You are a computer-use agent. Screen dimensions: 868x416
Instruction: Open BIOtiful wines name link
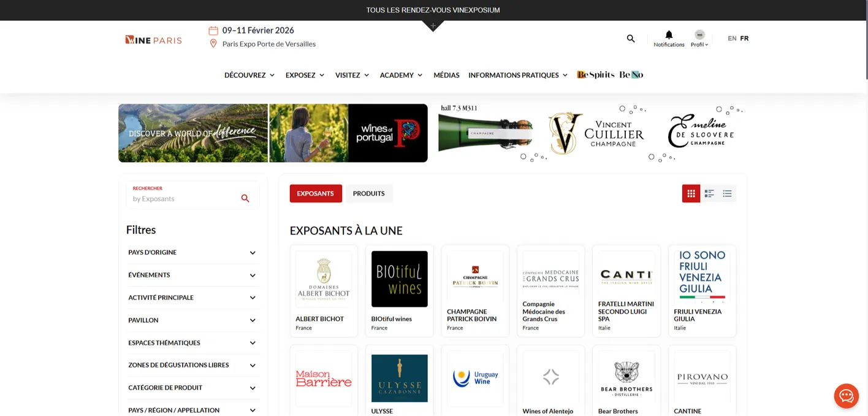pos(392,318)
